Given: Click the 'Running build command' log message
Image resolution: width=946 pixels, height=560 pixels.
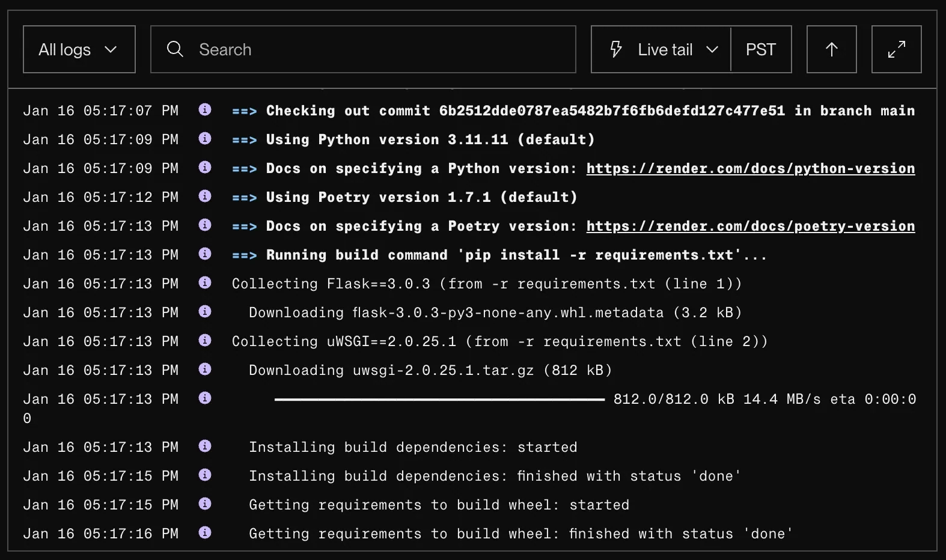Looking at the screenshot, I should [516, 255].
